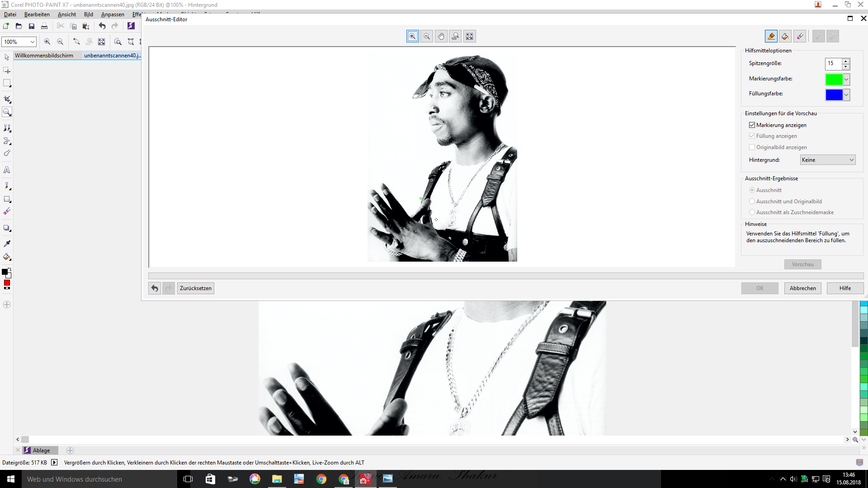Select Ausschnitt und Originalbild radio option

(x=752, y=202)
